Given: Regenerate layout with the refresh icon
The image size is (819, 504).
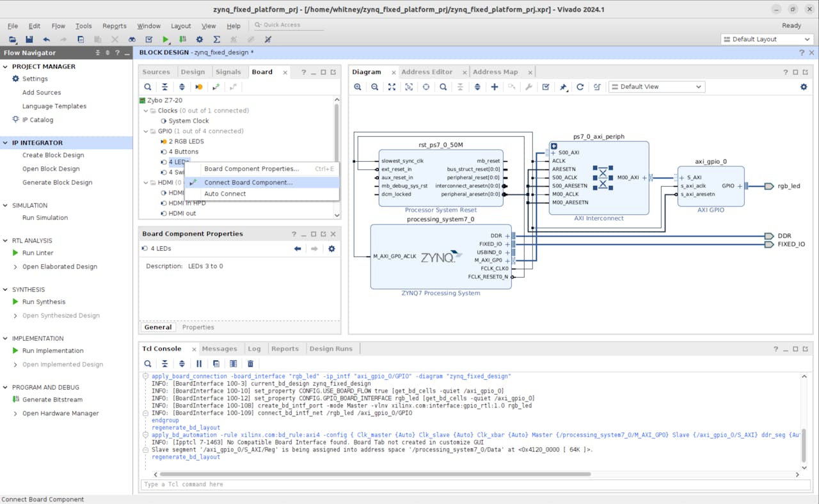Looking at the screenshot, I should coord(580,87).
